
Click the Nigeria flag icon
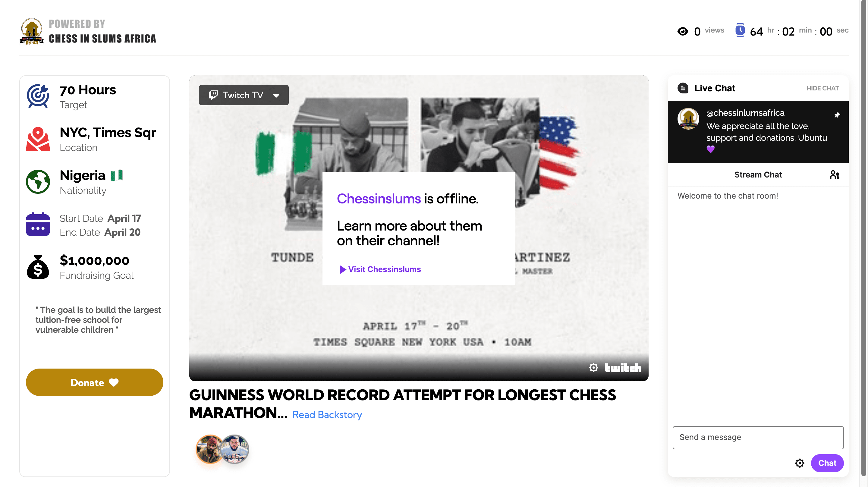click(x=117, y=175)
